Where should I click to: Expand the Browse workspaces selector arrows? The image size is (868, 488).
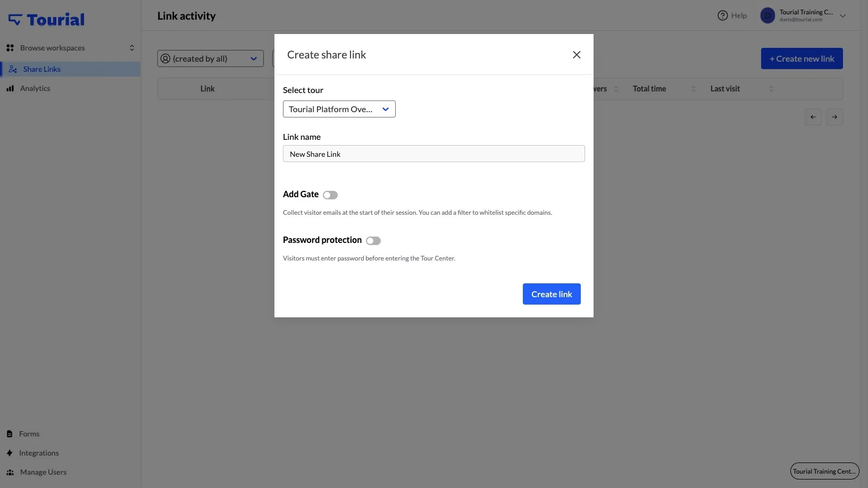132,48
